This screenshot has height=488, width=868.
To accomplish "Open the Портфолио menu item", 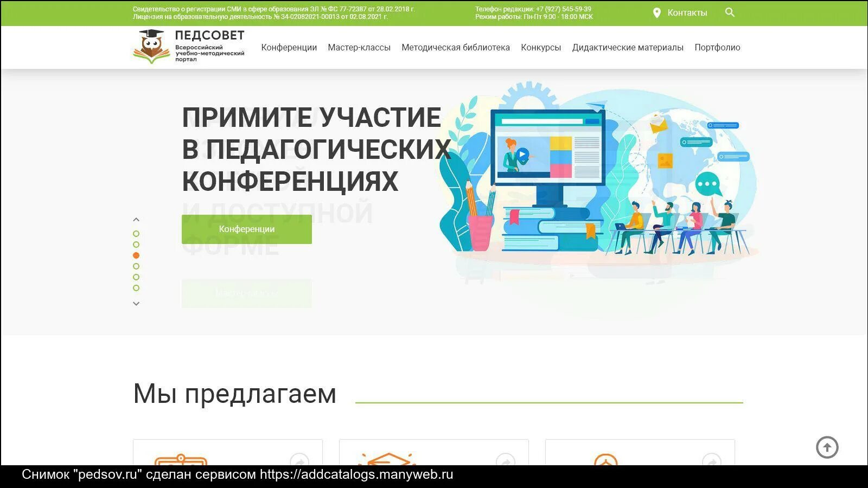I will [x=717, y=47].
